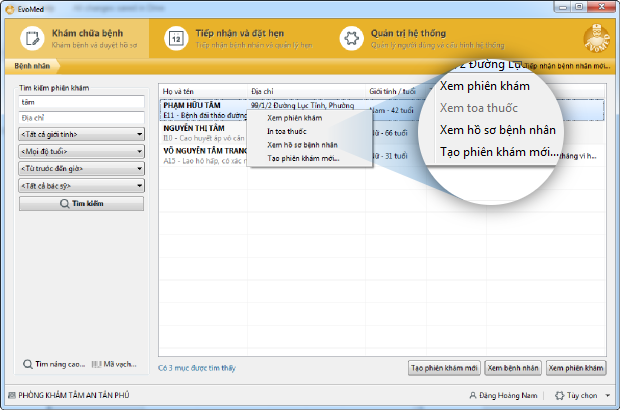Click the 66 tuổi cell
Screen dimensions: 620x410
point(389,133)
